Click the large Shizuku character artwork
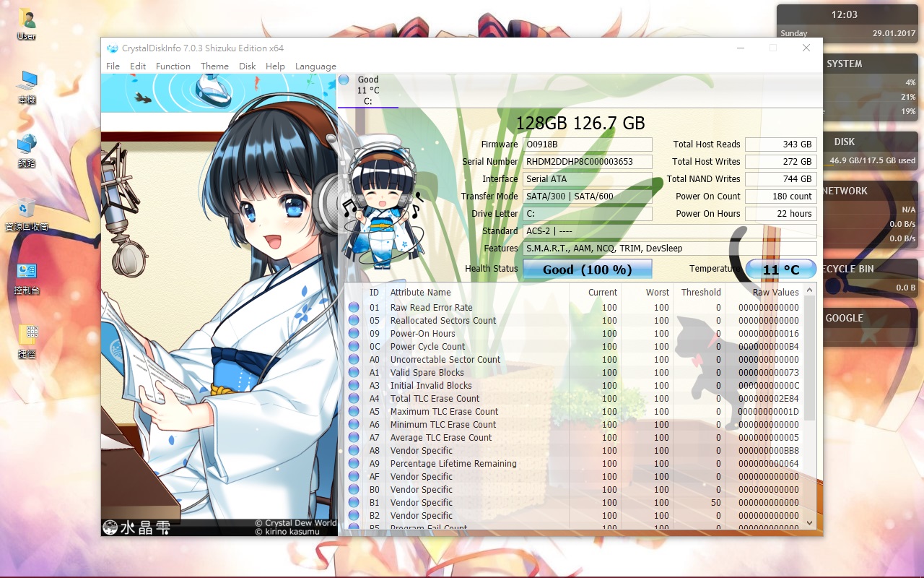Viewport: 924px width, 578px height. (219, 305)
